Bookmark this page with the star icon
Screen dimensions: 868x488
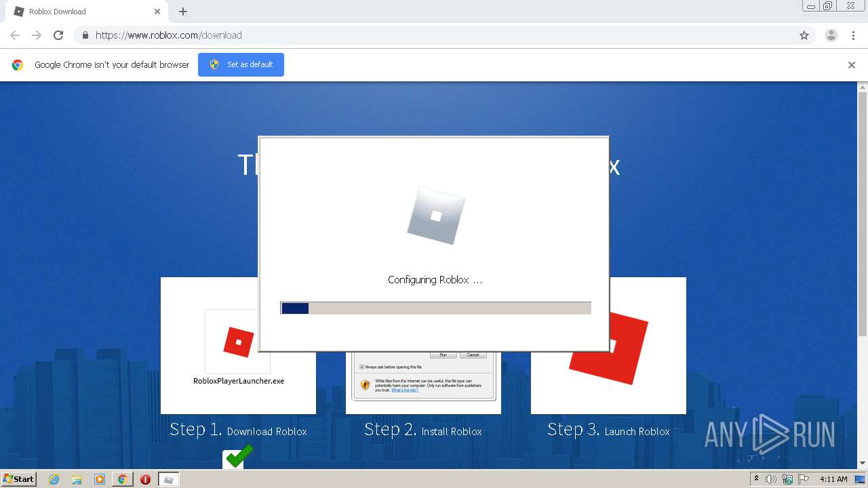(x=804, y=35)
